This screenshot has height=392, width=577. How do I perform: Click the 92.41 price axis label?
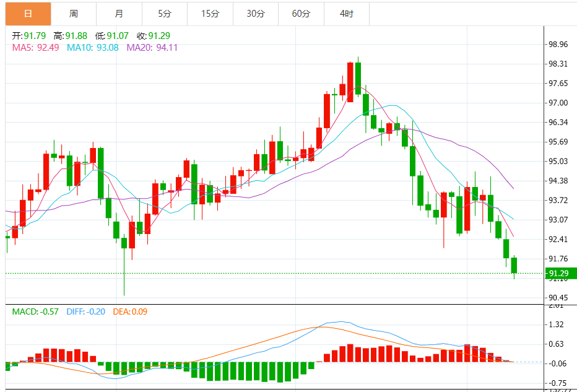pos(558,240)
